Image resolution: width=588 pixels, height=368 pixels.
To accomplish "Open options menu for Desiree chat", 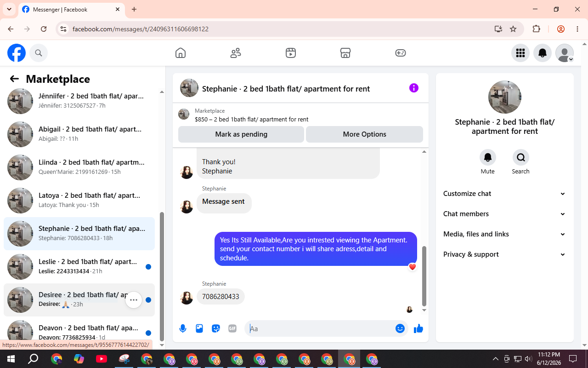I will [x=134, y=300].
